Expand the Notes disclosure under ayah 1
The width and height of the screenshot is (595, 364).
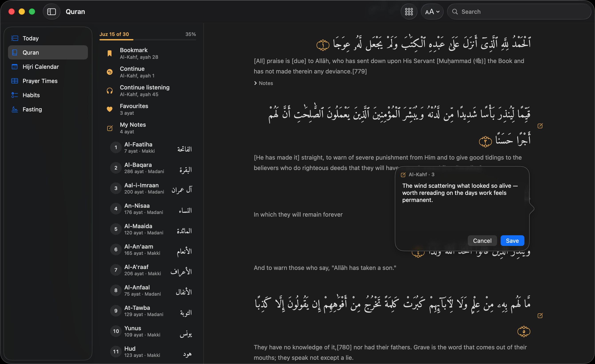(264, 83)
